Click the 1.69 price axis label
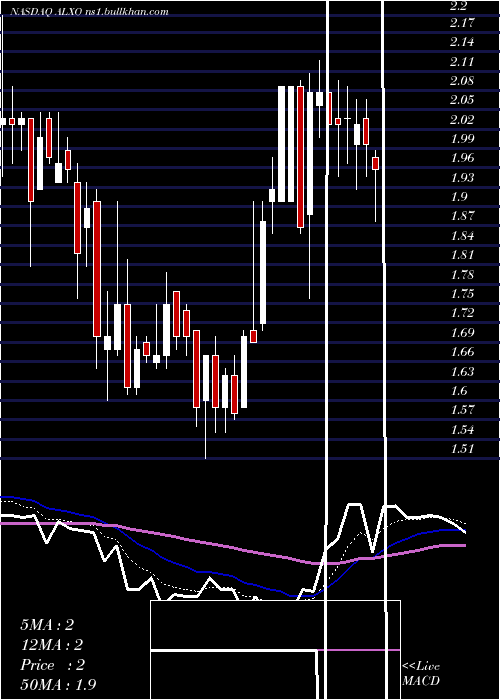This screenshot has height=700, width=500. tap(462, 333)
